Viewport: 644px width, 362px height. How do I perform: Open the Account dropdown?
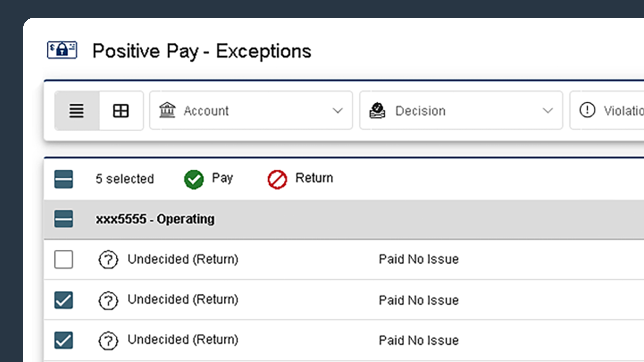pos(251,110)
